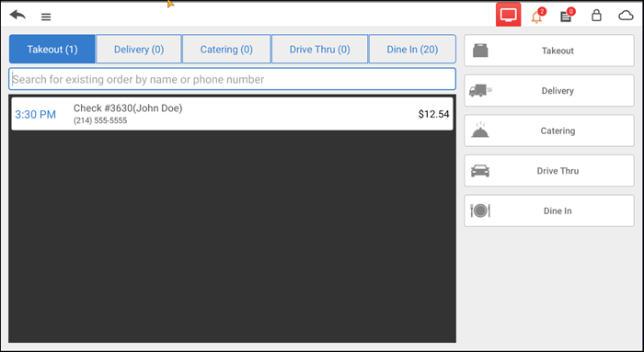Open the hamburger menu

point(46,17)
